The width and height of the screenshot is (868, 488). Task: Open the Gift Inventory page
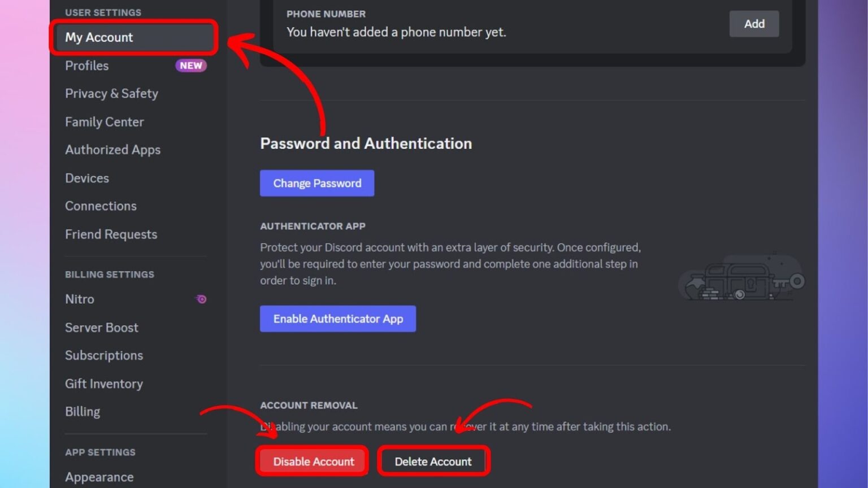104,384
